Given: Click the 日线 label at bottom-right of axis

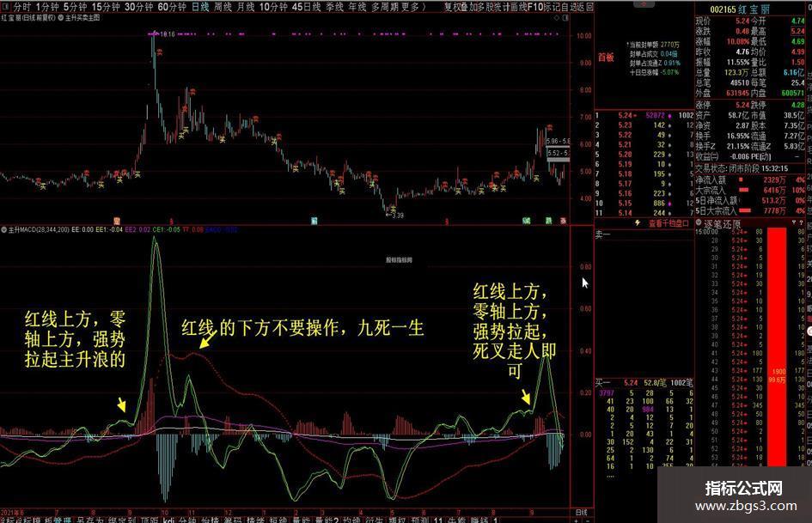Looking at the screenshot, I should [582, 512].
